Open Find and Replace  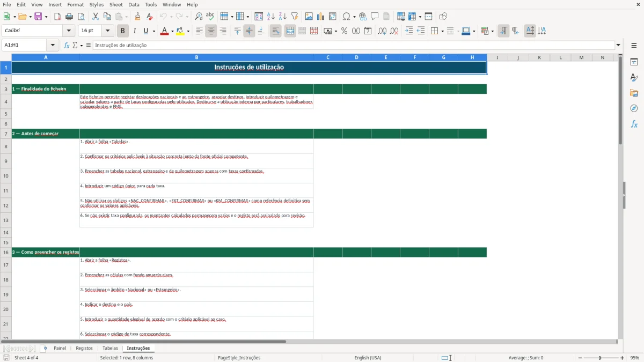(x=199, y=17)
